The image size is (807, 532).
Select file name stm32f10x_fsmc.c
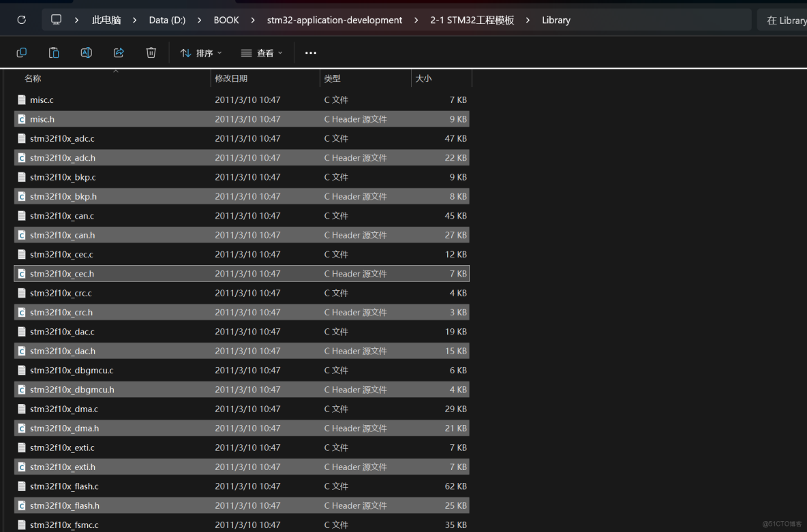(x=64, y=525)
